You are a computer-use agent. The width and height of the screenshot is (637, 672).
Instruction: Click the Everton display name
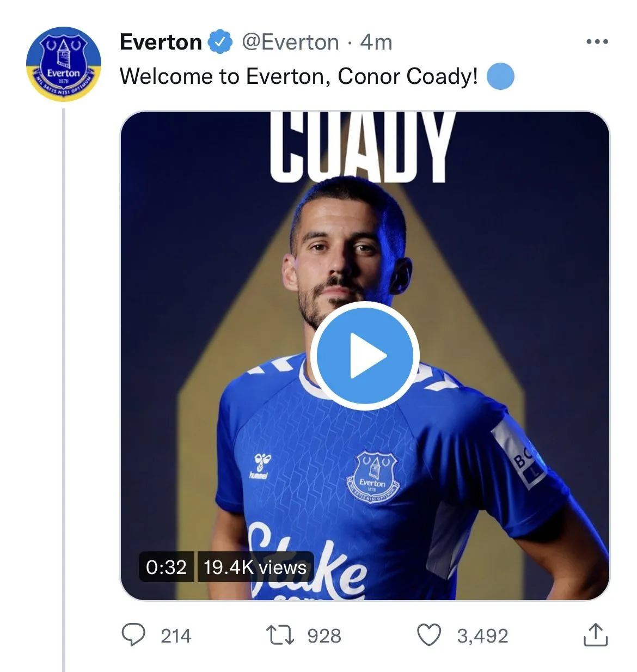tap(161, 42)
